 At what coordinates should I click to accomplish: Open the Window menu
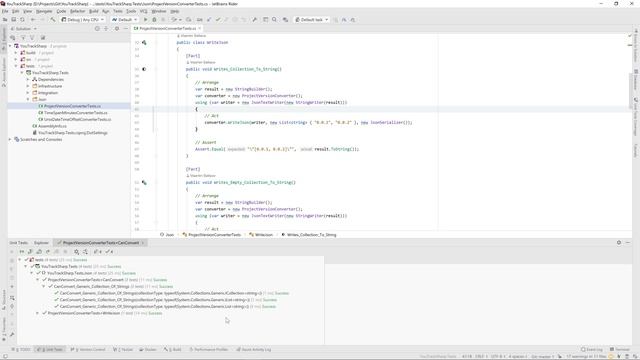point(159,11)
